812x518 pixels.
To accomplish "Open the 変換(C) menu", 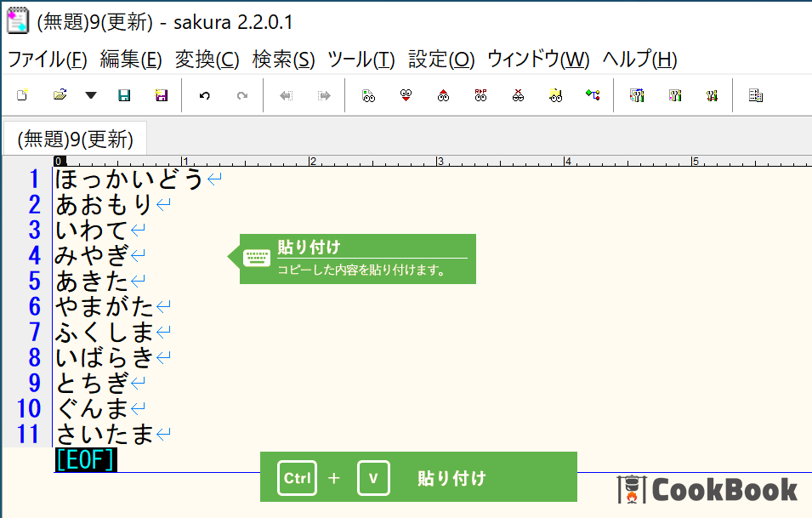I will [207, 59].
